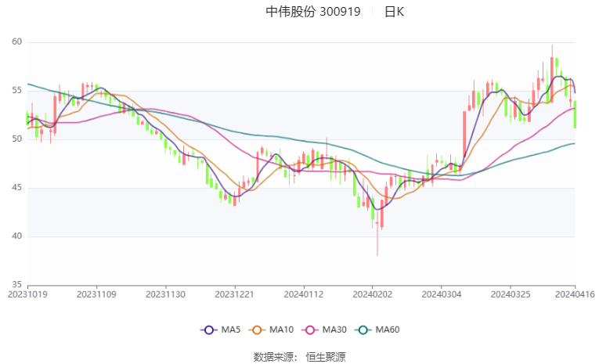Click y-axis value 60
The image size is (599, 364).
[16, 41]
